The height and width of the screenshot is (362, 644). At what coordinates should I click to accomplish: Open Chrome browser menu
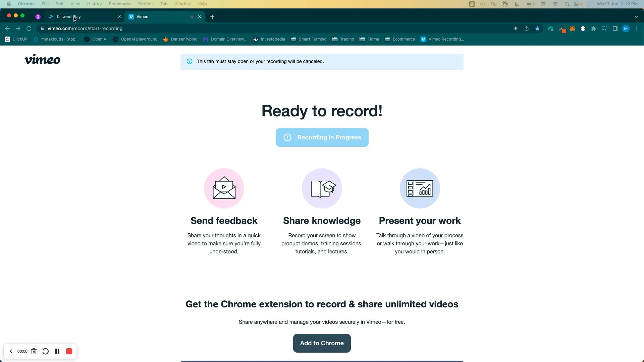click(636, 28)
